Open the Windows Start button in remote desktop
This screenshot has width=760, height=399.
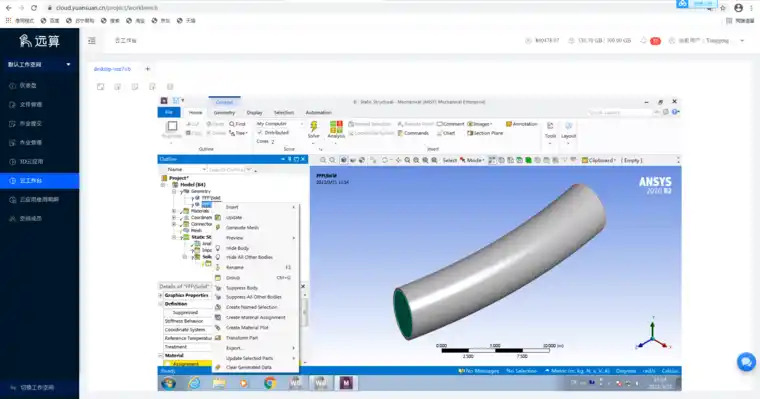coord(169,383)
